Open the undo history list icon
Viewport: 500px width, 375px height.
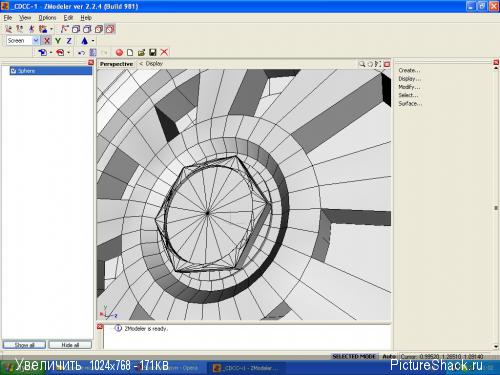[x=93, y=52]
